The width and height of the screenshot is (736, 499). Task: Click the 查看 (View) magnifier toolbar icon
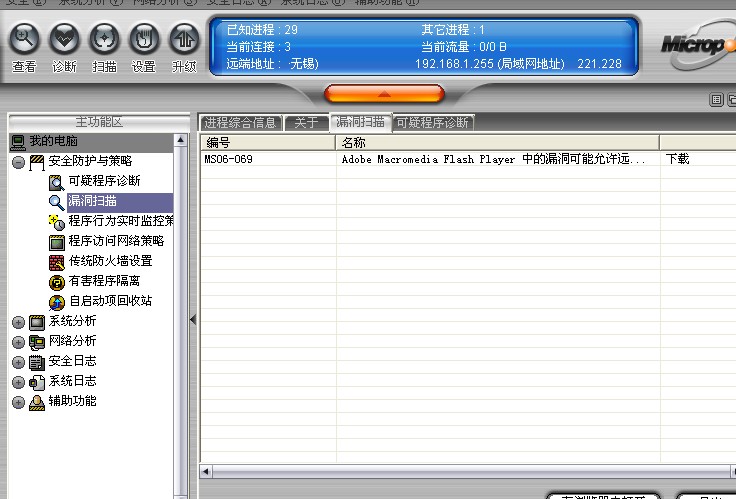[24, 40]
